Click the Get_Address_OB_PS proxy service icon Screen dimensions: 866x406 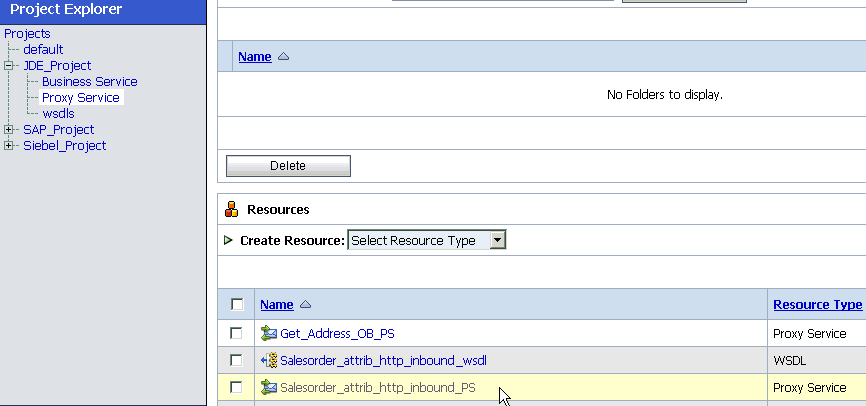click(268, 333)
